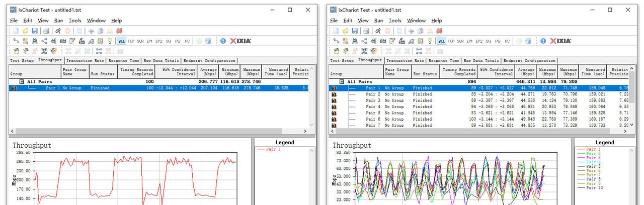644x205 pixels.
Task: Click blue info icon in left window toolbar
Action: coord(223,41)
